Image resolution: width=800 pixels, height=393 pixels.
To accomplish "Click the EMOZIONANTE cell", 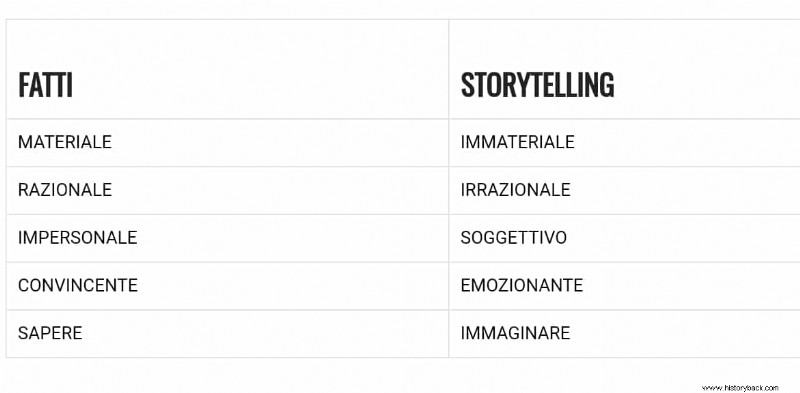I will coord(624,286).
